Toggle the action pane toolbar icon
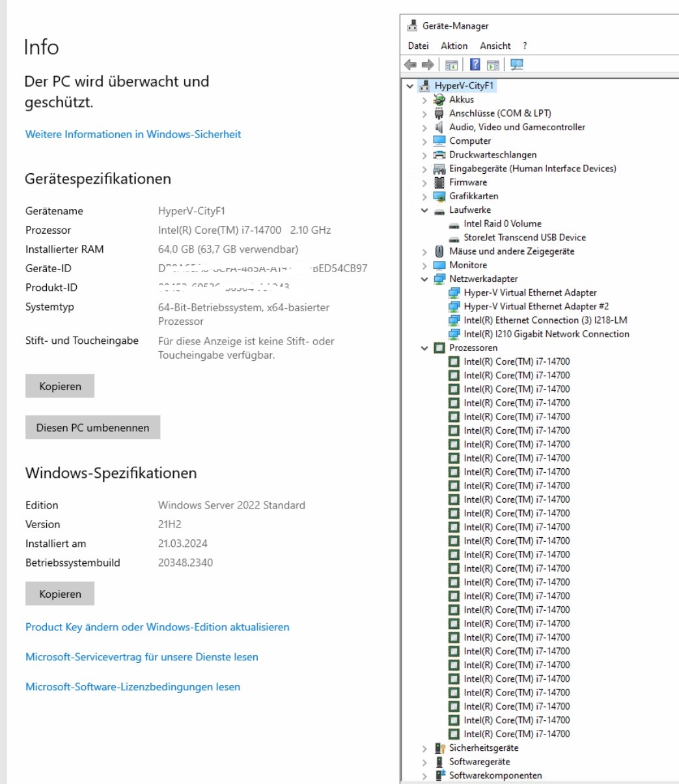Viewport: 679px width, 784px height. coord(493,64)
